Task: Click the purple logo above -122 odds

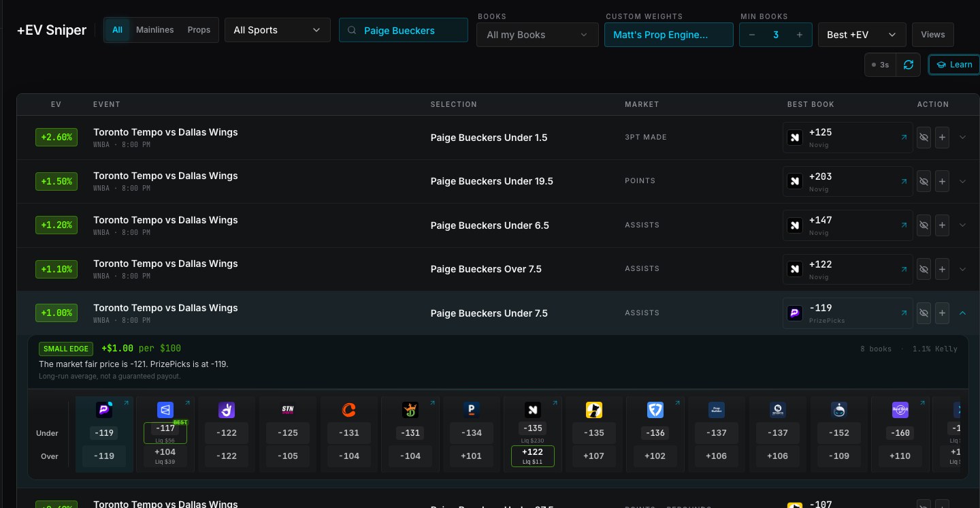Action: [x=226, y=409]
